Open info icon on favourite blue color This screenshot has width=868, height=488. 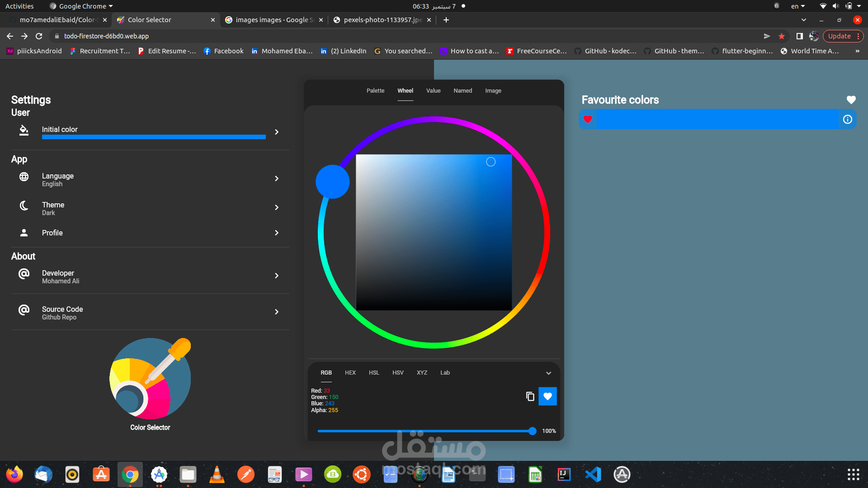tap(847, 119)
